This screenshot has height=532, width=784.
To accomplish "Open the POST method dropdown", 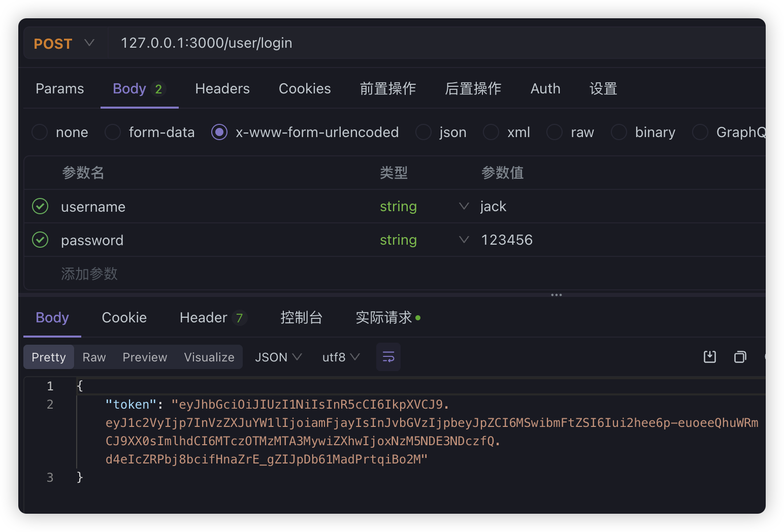I will click(x=64, y=44).
